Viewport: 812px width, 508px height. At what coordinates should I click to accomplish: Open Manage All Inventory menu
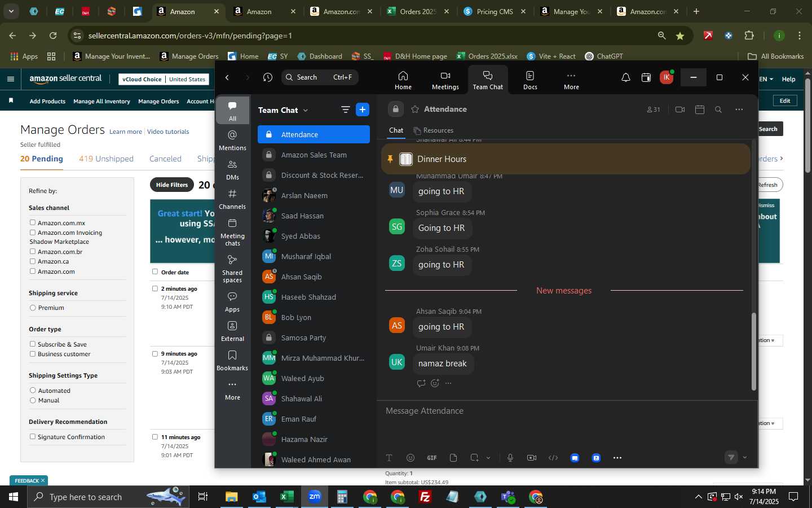click(101, 101)
